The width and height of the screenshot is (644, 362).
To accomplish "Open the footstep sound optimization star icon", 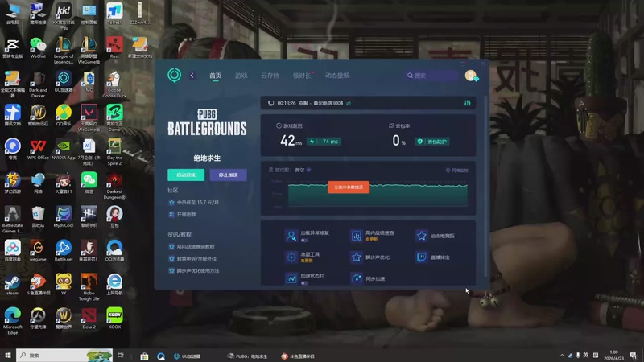I will 356,257.
